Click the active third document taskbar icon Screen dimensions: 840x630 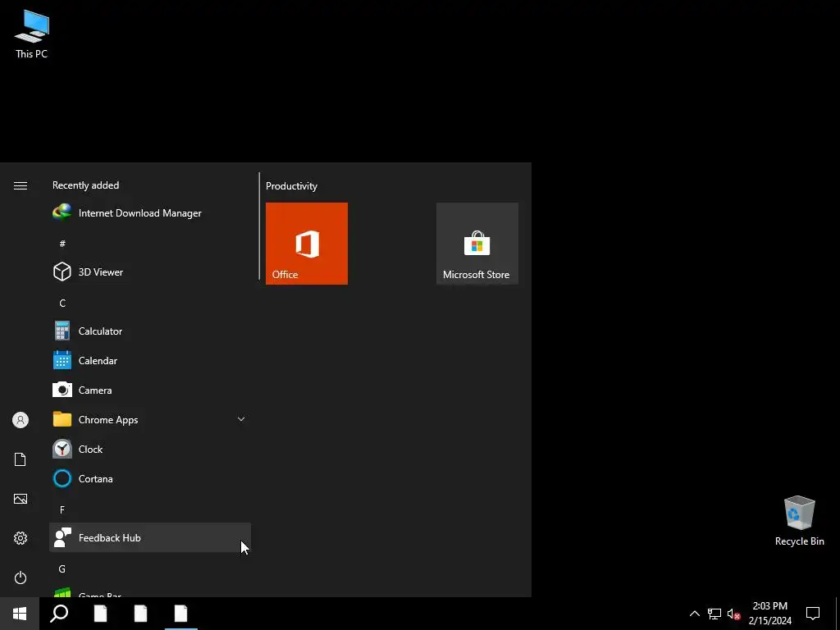pyautogui.click(x=181, y=614)
